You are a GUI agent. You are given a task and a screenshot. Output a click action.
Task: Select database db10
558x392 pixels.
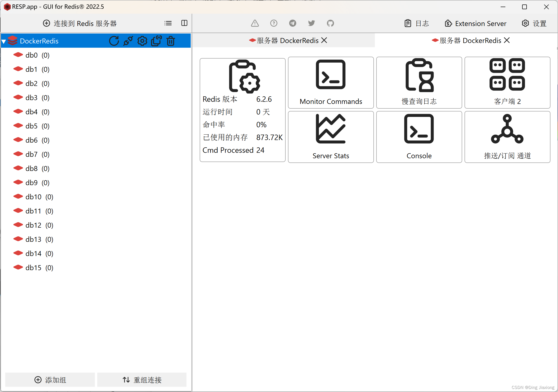(96, 197)
